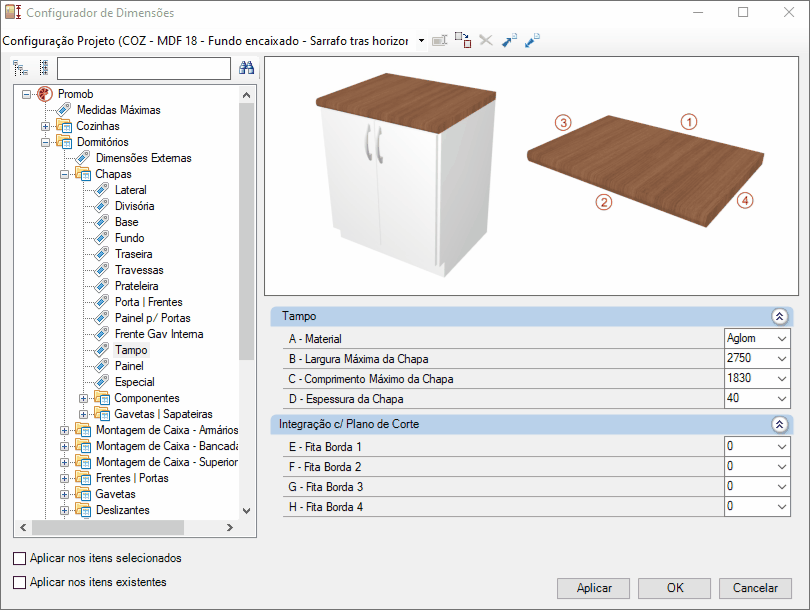Select Montagem de Caixa - Superior tree item
The height and width of the screenshot is (610, 810).
(167, 462)
